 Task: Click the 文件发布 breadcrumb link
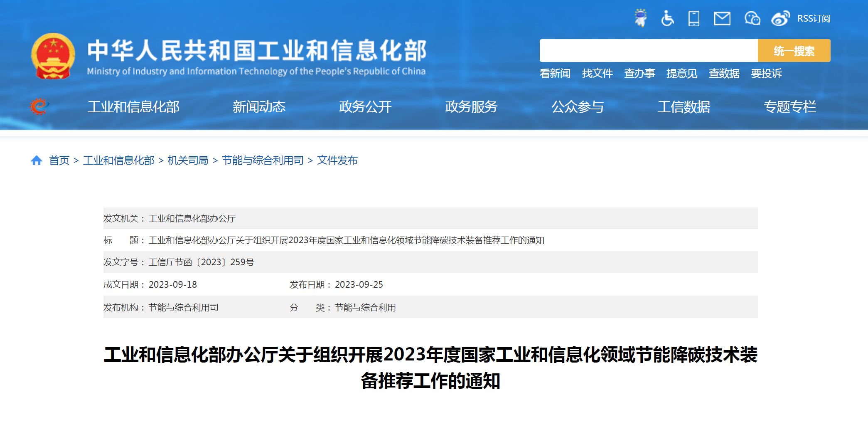tap(339, 160)
